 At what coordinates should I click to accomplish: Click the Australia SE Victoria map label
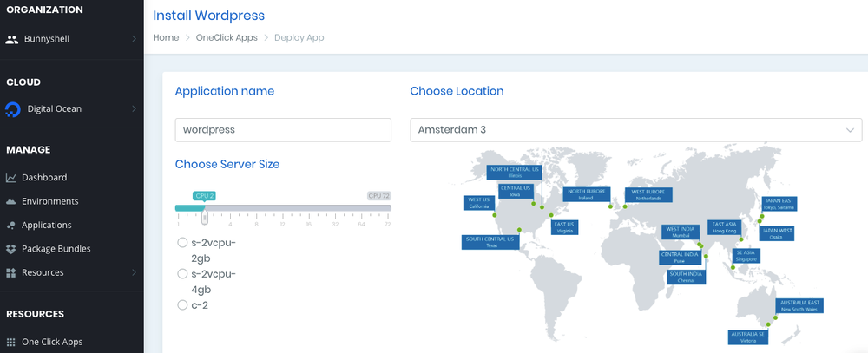747,337
